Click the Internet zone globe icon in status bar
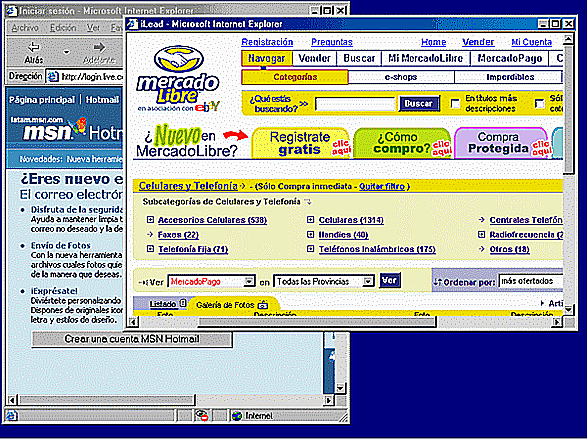The height and width of the screenshot is (440, 587). point(237,416)
